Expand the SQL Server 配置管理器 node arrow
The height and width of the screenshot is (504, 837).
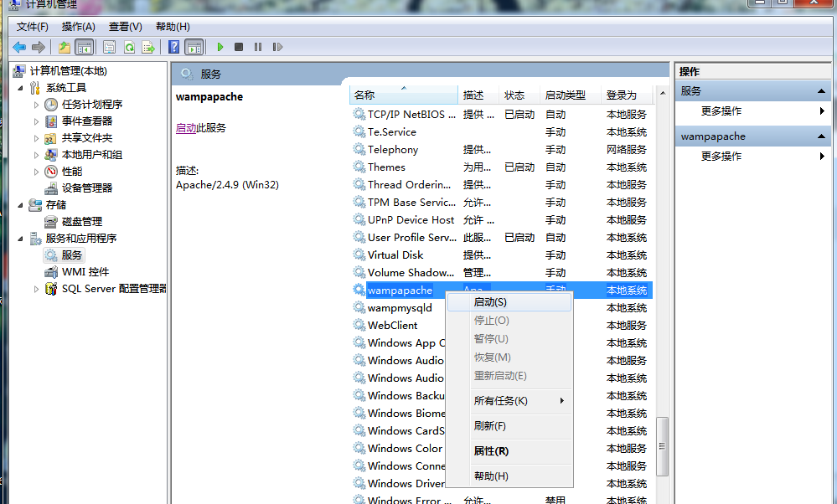[36, 289]
